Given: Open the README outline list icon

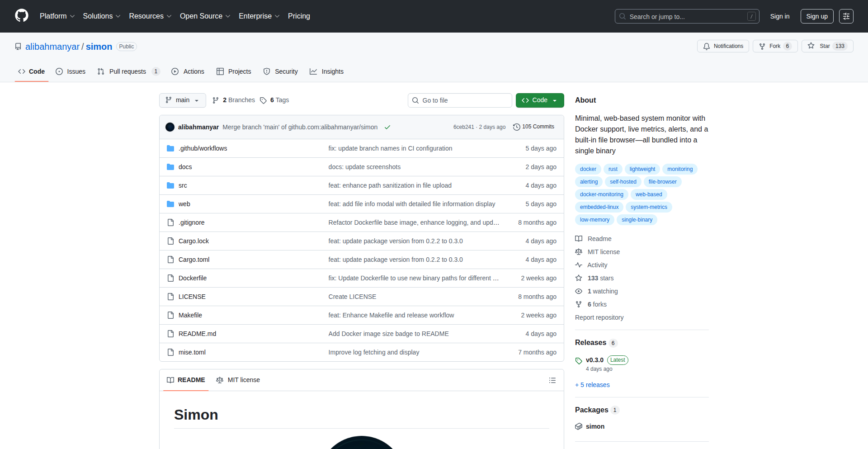Looking at the screenshot, I should pyautogui.click(x=552, y=380).
